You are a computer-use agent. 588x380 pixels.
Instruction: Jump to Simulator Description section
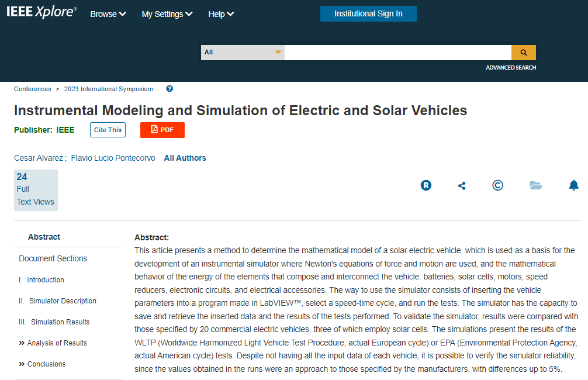[63, 301]
